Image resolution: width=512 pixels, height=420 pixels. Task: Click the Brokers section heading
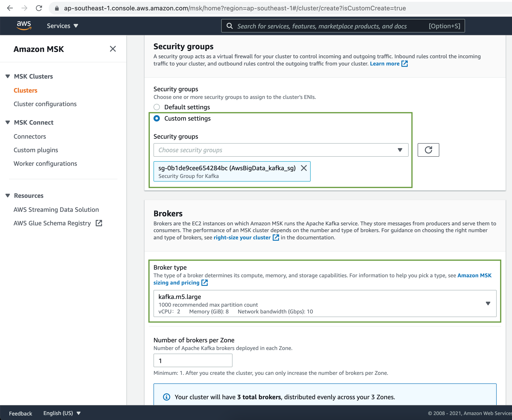point(168,213)
